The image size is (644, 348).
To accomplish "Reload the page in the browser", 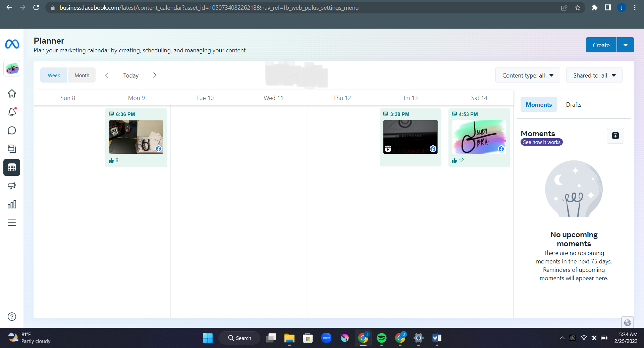I will [x=36, y=7].
